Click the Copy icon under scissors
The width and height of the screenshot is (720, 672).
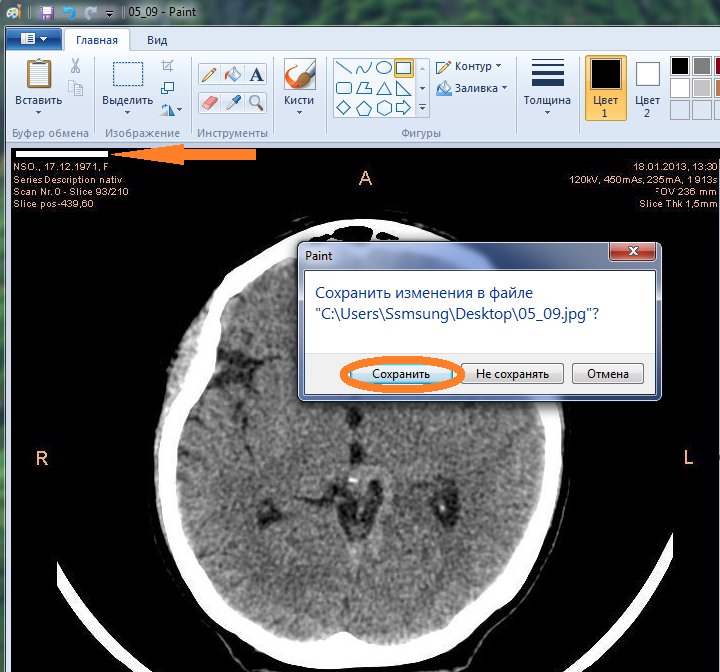click(x=75, y=88)
